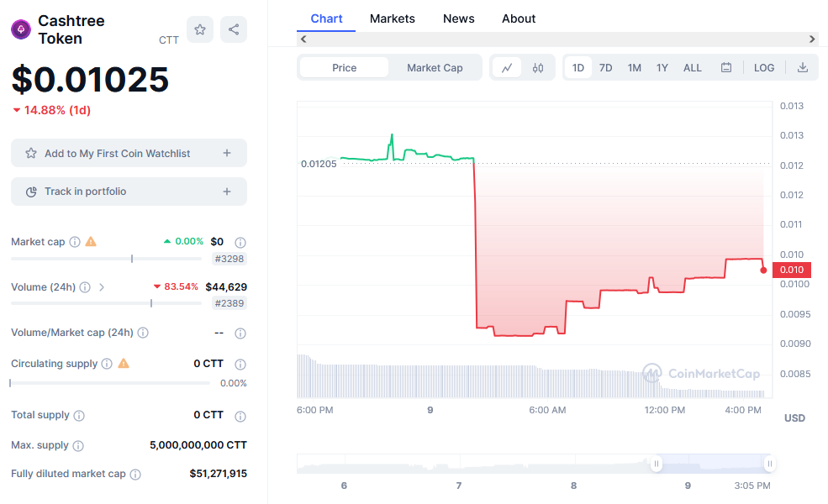Click the info icon beside Market cap label
Image resolution: width=828 pixels, height=504 pixels.
click(x=75, y=242)
